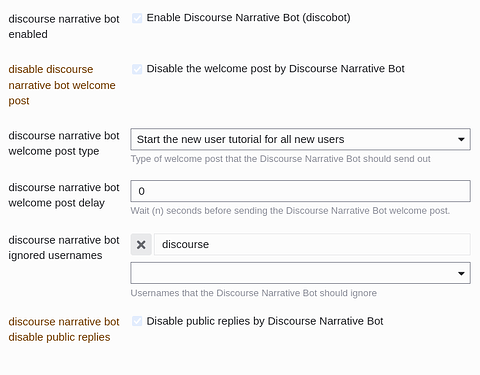Image resolution: width=480 pixels, height=375 pixels.
Task: Click 'disable discourse narrative bot welcome post' label
Action: click(62, 85)
